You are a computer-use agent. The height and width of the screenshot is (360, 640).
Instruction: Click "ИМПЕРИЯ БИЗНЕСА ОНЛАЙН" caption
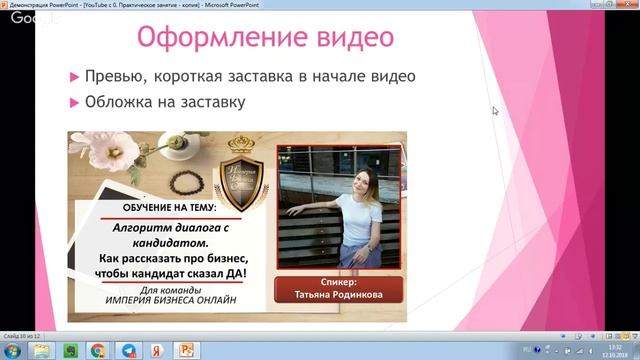coord(171,300)
